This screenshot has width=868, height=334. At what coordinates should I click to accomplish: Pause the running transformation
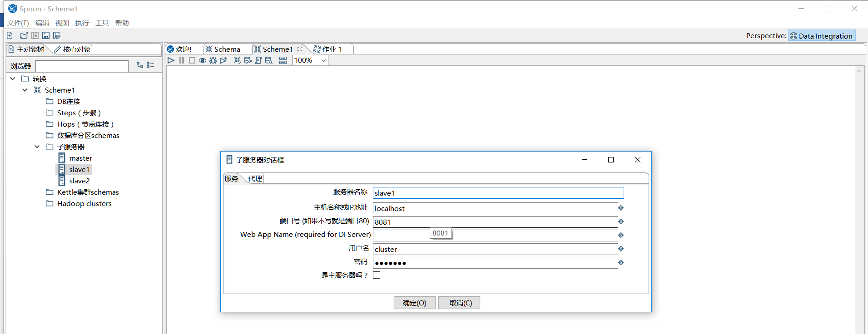pyautogui.click(x=182, y=60)
